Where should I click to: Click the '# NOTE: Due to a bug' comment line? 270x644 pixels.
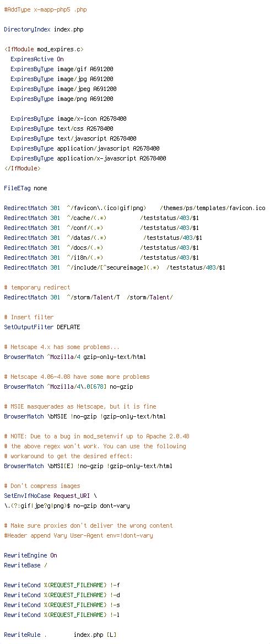(96, 436)
